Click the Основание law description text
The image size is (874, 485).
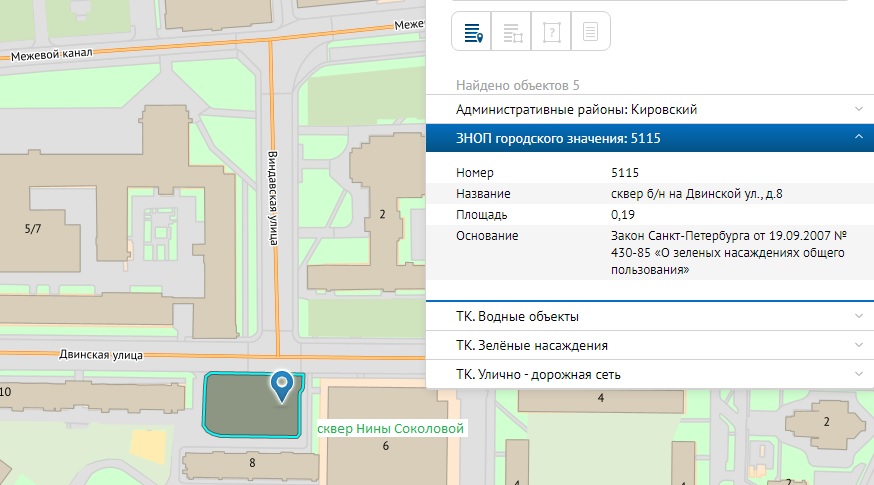pos(727,253)
